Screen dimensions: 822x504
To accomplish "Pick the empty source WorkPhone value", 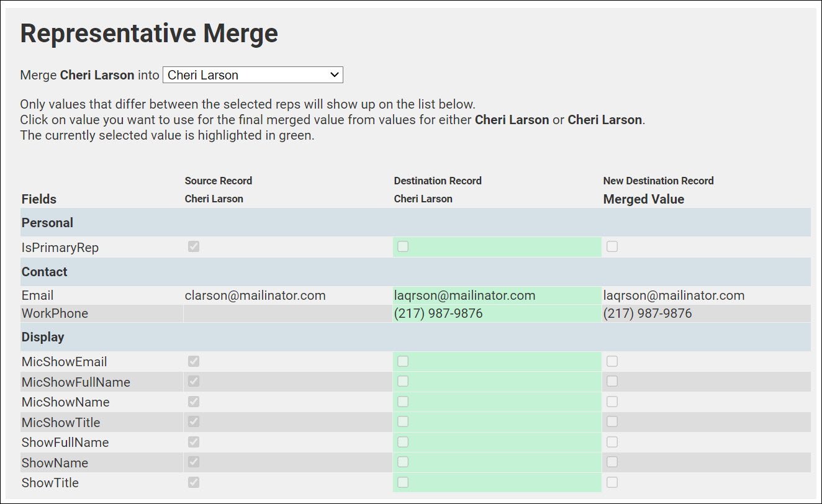I will (287, 313).
